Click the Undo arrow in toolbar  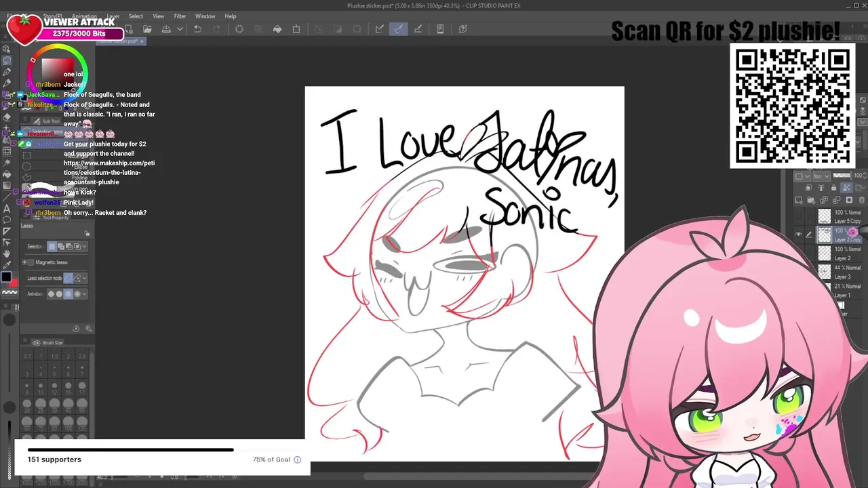pyautogui.click(x=197, y=28)
